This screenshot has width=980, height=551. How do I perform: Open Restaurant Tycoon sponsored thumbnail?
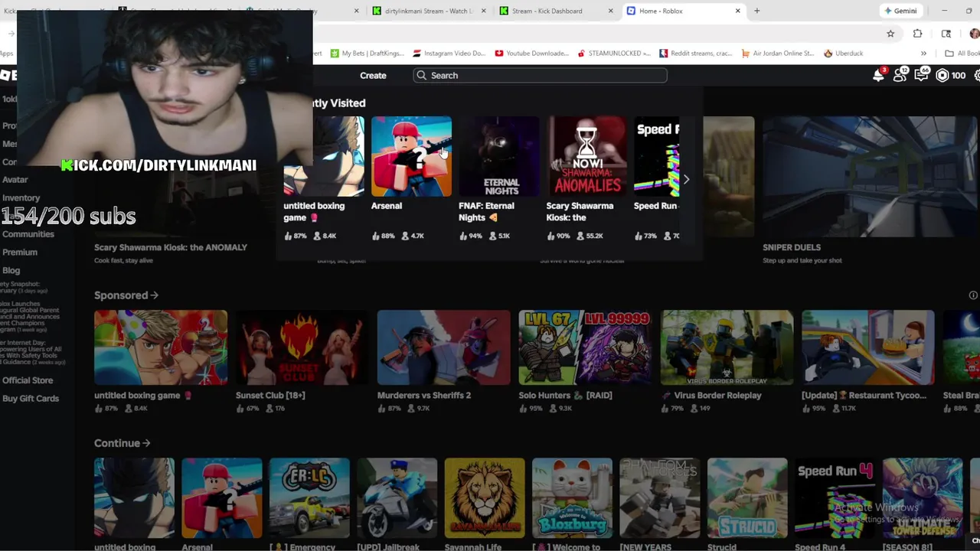coord(868,347)
